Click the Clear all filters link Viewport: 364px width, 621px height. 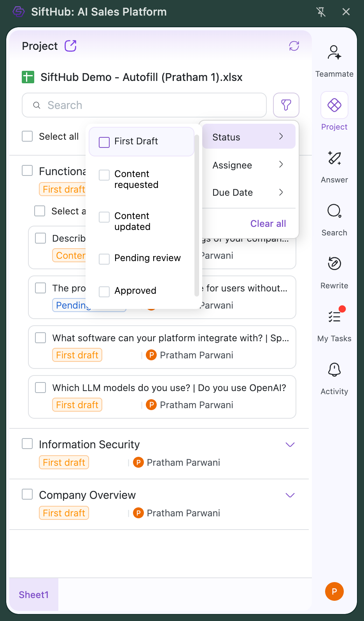[268, 223]
